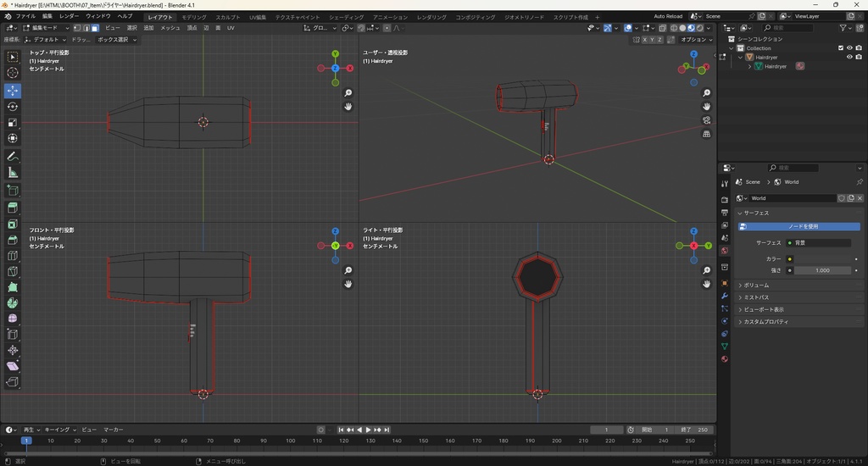The height and width of the screenshot is (466, 868).
Task: Expand the Hairdryer mesh data tree item
Action: tap(750, 66)
